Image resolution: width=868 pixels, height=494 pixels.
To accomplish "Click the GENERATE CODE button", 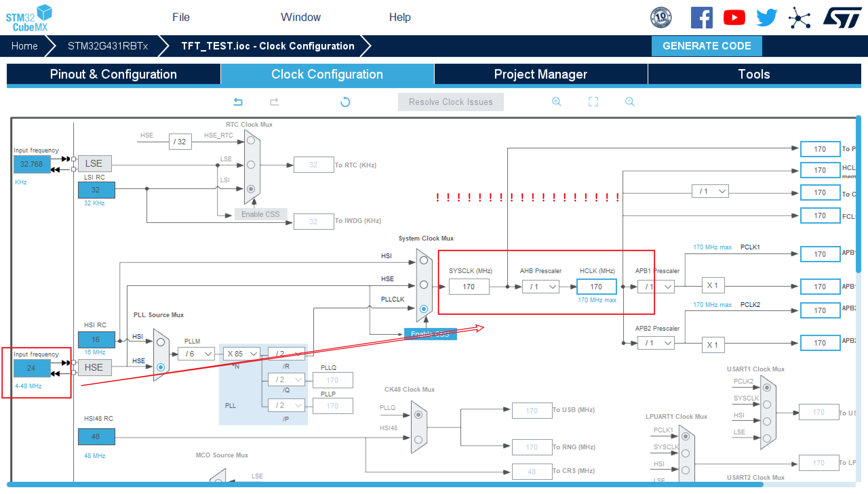I will point(707,46).
